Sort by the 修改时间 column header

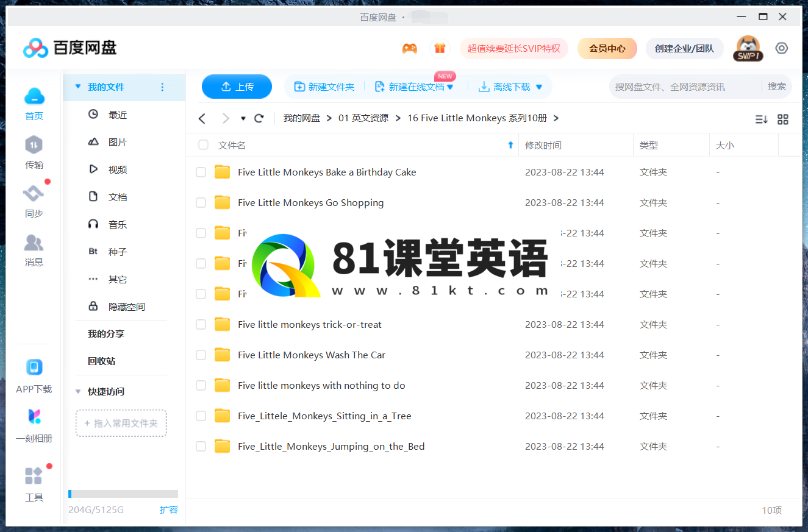pos(543,145)
